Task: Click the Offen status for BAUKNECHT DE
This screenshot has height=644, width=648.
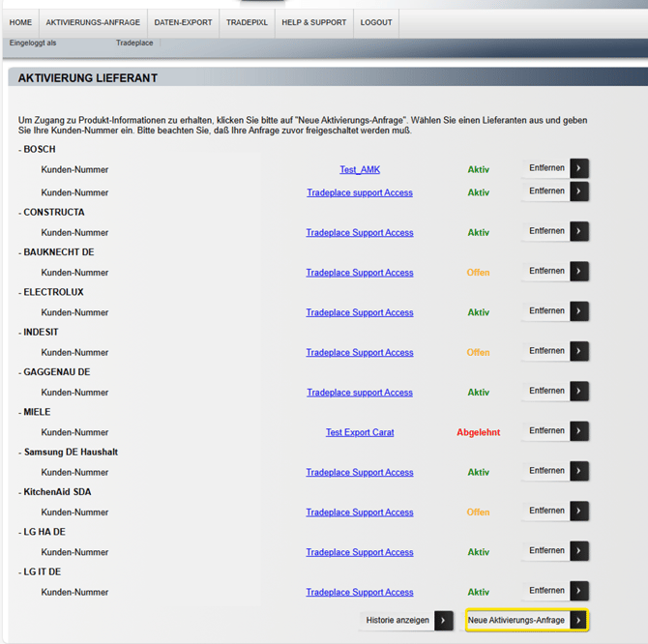Action: coord(478,273)
